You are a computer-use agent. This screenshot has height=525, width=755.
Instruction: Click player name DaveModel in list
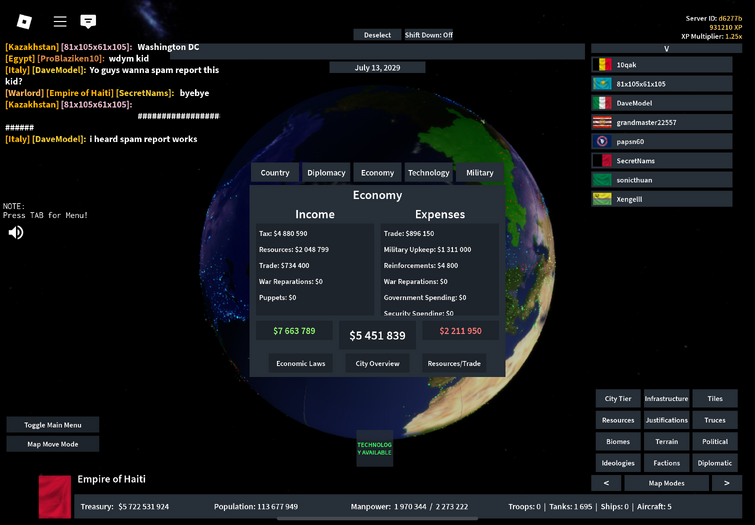click(634, 103)
